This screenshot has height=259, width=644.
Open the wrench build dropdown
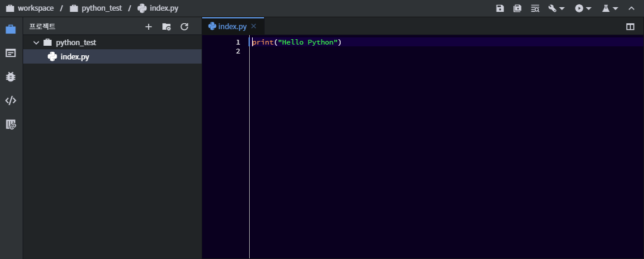[556, 8]
